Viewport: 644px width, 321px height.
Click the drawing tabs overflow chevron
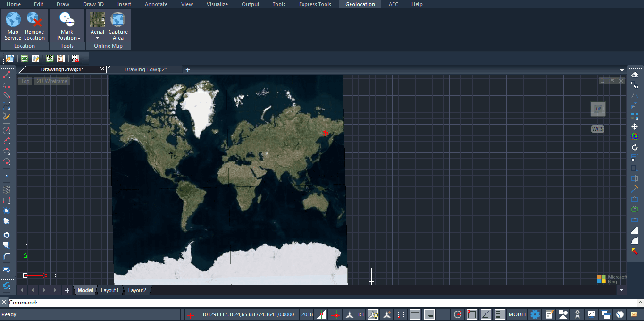coord(622,69)
